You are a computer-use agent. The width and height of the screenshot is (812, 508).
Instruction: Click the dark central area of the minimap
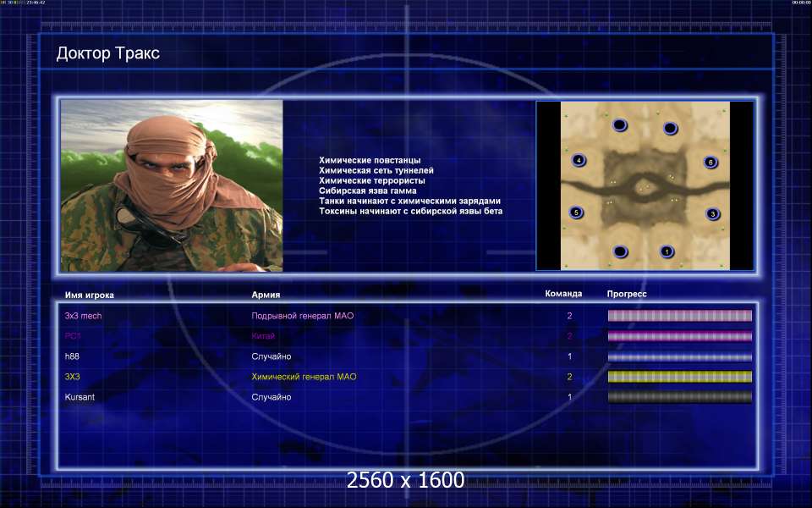645,188
